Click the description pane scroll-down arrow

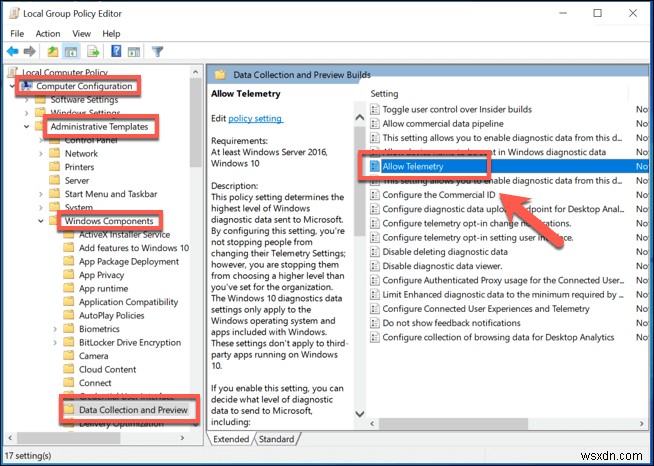tap(360, 414)
